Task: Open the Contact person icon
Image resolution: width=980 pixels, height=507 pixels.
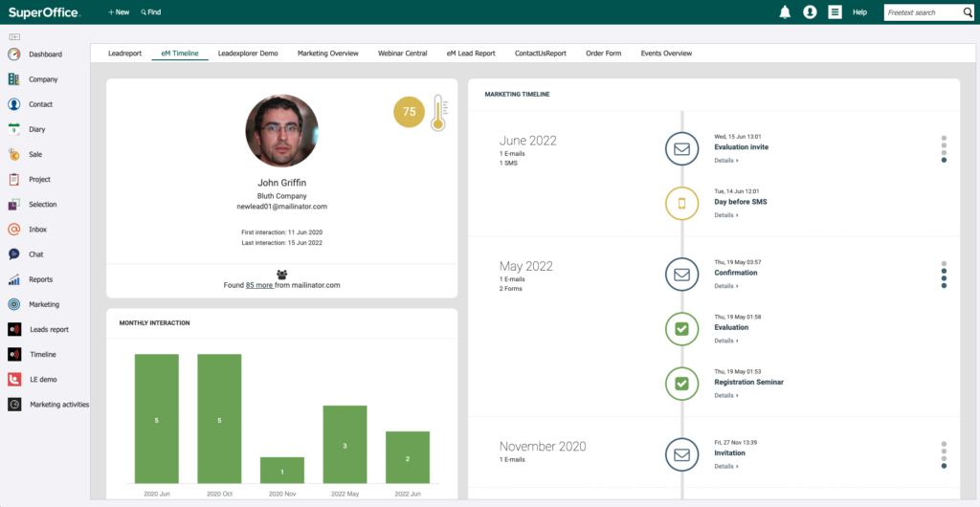Action: tap(14, 104)
